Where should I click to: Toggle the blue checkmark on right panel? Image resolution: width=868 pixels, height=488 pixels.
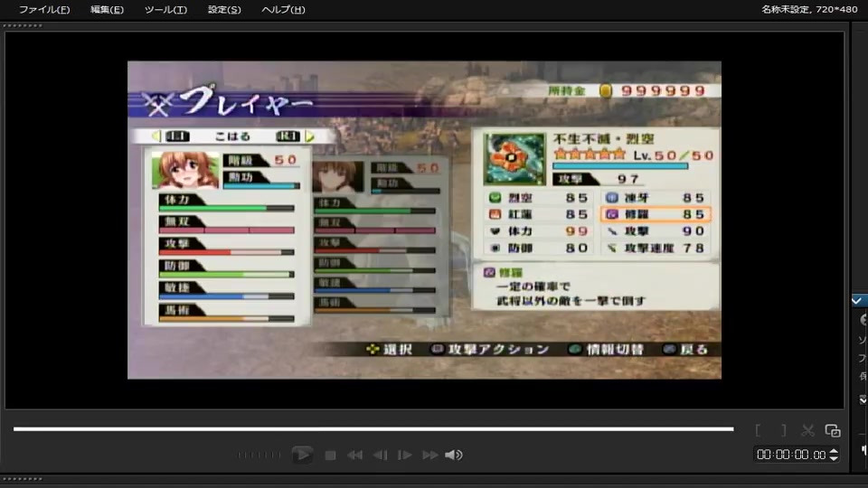857,300
